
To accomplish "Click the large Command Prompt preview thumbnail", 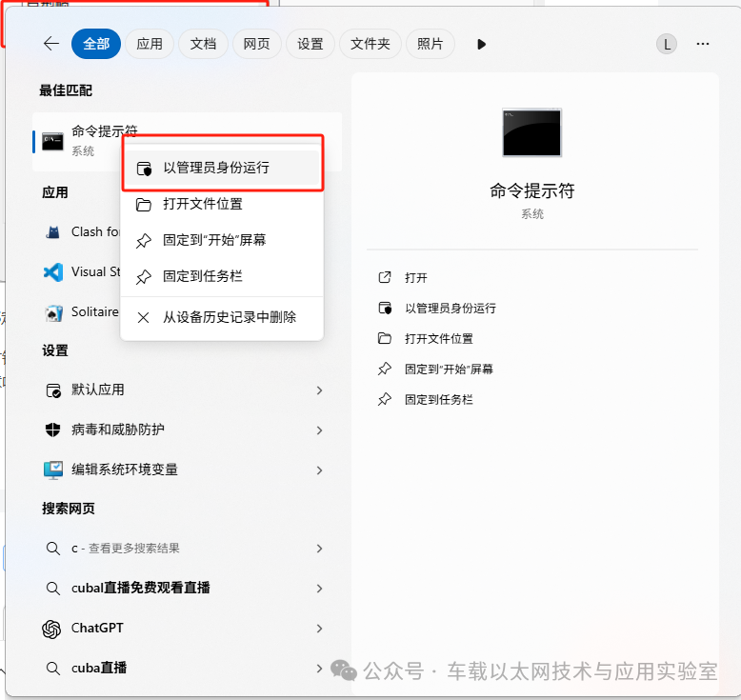I will point(531,132).
